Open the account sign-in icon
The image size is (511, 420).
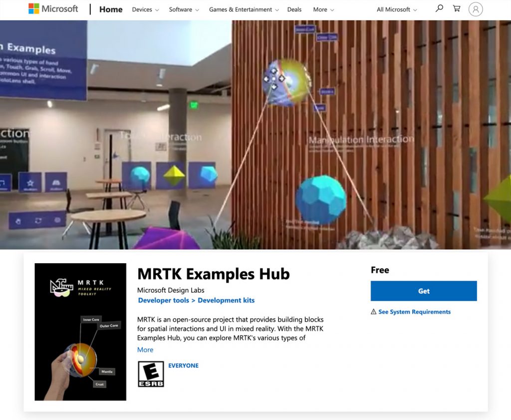pos(476,9)
